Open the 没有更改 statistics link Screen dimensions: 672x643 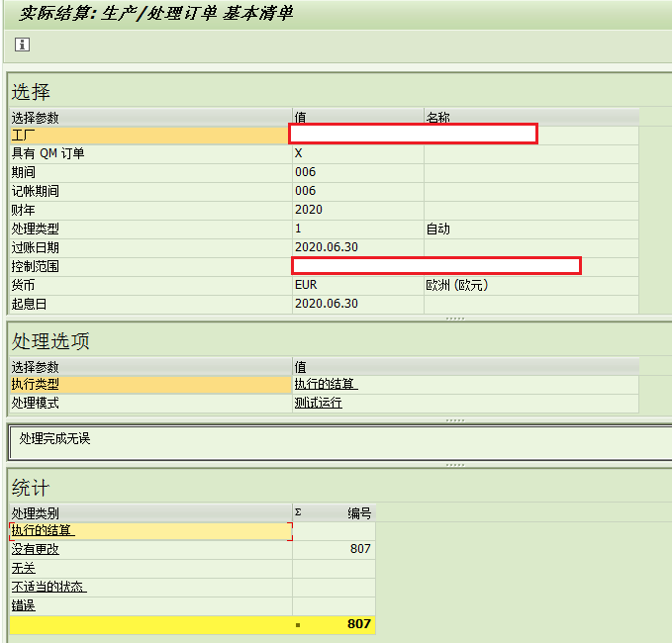[36, 550]
